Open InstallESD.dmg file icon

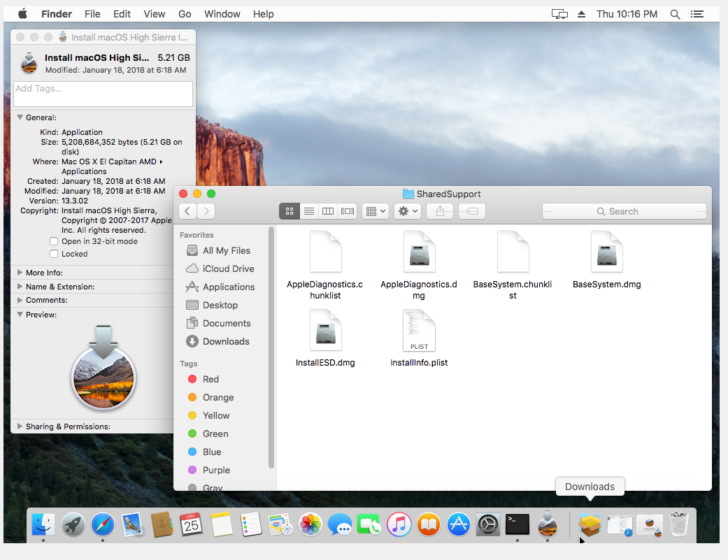point(325,331)
